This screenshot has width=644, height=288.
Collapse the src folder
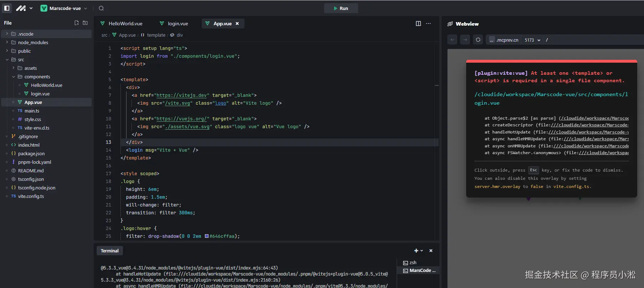pyautogui.click(x=46, y=59)
